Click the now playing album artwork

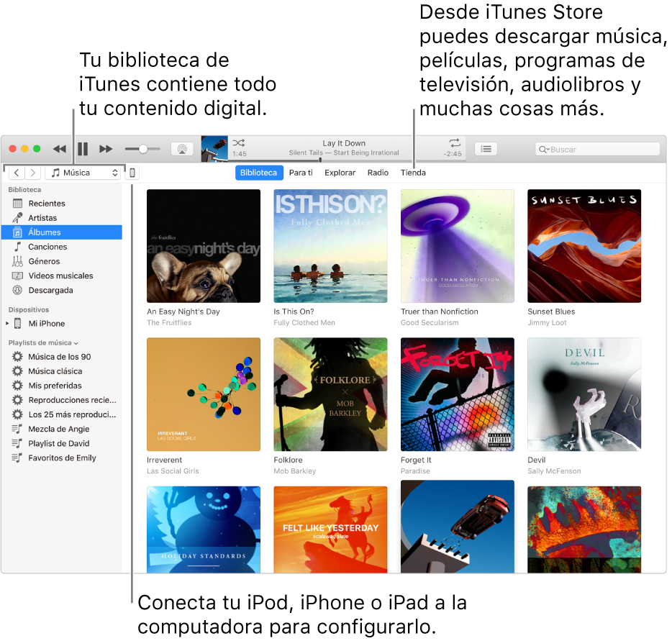[x=214, y=149]
